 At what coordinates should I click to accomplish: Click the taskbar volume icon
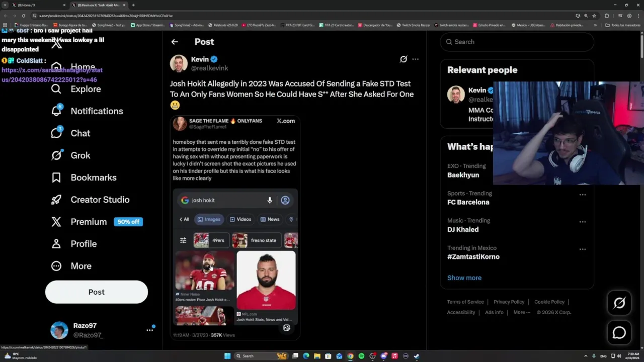pos(619,356)
